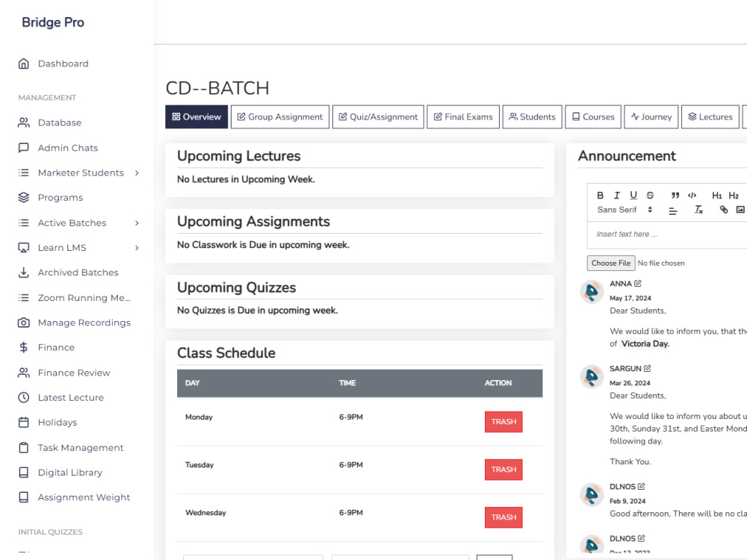Insert an image in announcement editor
This screenshot has height=560, width=747.
pos(740,210)
